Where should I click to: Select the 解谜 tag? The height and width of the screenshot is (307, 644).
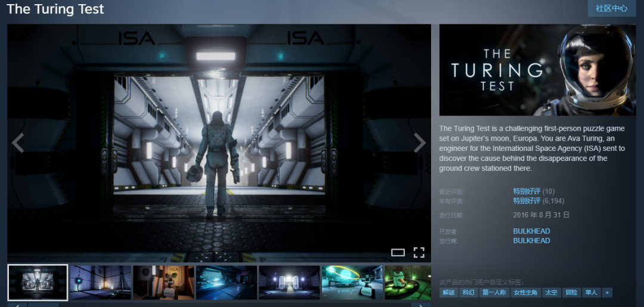pyautogui.click(x=448, y=293)
